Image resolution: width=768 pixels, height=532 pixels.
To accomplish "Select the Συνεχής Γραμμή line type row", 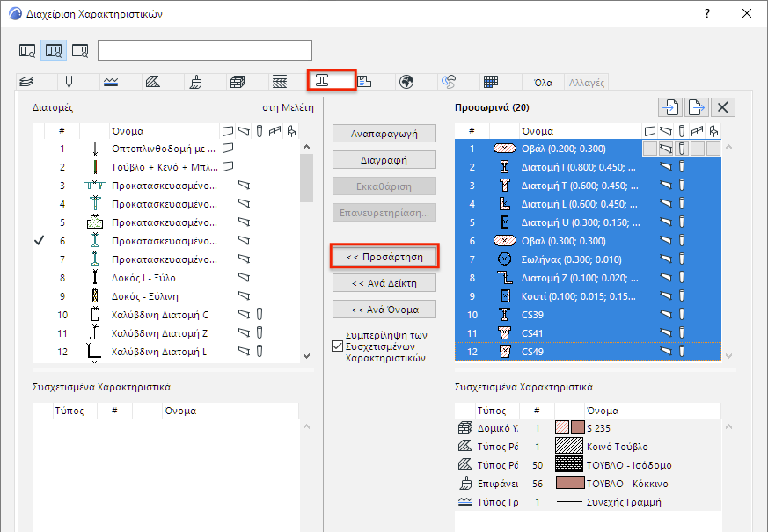I will pyautogui.click(x=588, y=501).
